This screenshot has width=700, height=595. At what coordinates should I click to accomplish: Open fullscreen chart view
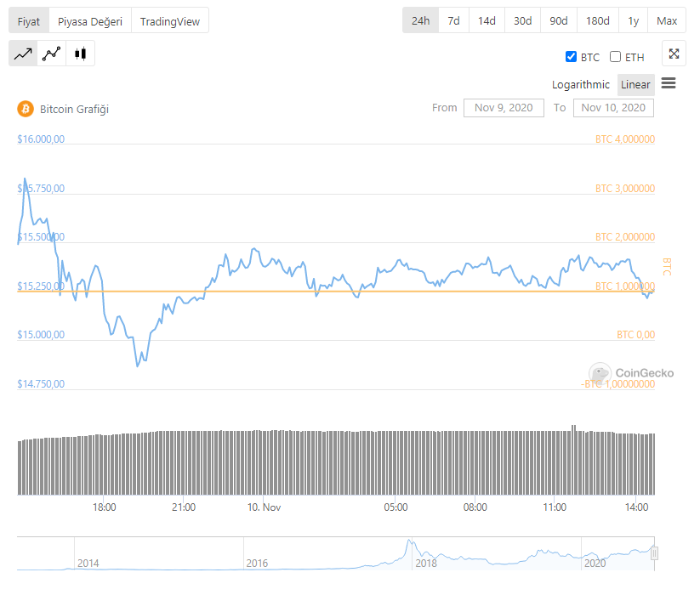click(x=674, y=54)
